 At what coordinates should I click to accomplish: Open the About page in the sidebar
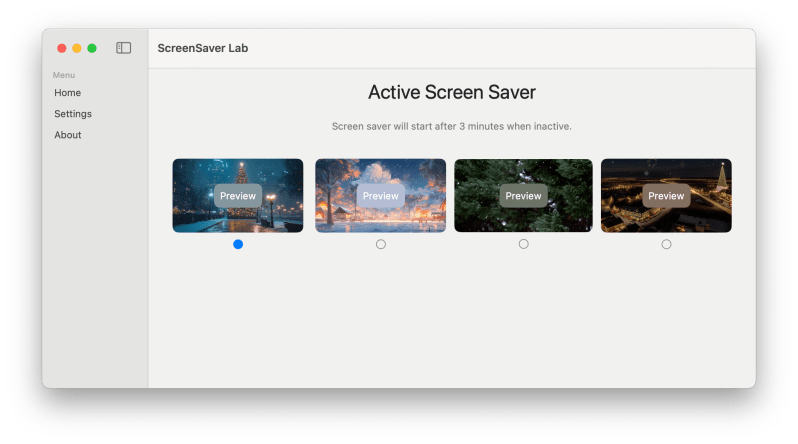68,135
